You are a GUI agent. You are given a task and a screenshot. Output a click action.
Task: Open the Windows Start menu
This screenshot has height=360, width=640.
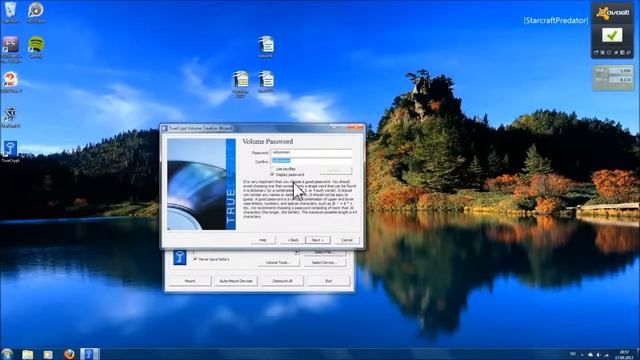(7, 354)
